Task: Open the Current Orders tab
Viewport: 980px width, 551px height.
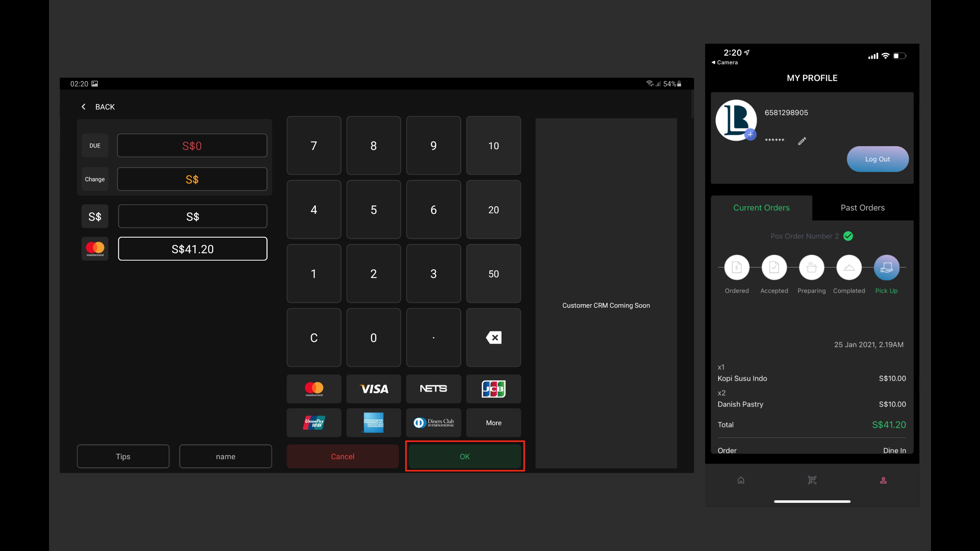Action: (x=761, y=208)
